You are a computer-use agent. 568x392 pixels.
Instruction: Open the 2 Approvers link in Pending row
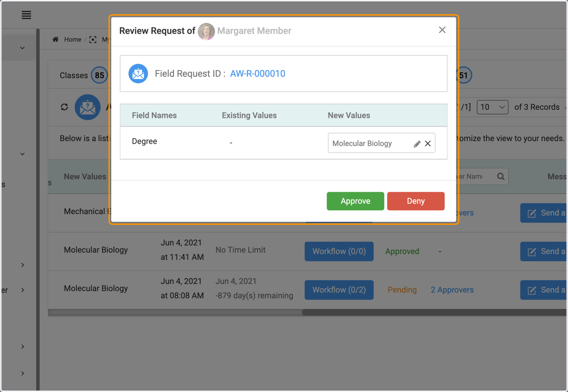coord(452,290)
